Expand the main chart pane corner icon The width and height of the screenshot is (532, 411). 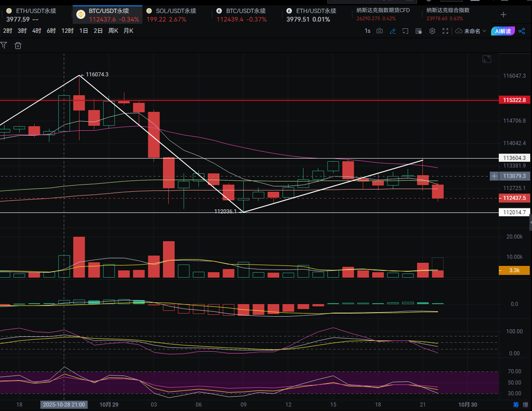487,59
